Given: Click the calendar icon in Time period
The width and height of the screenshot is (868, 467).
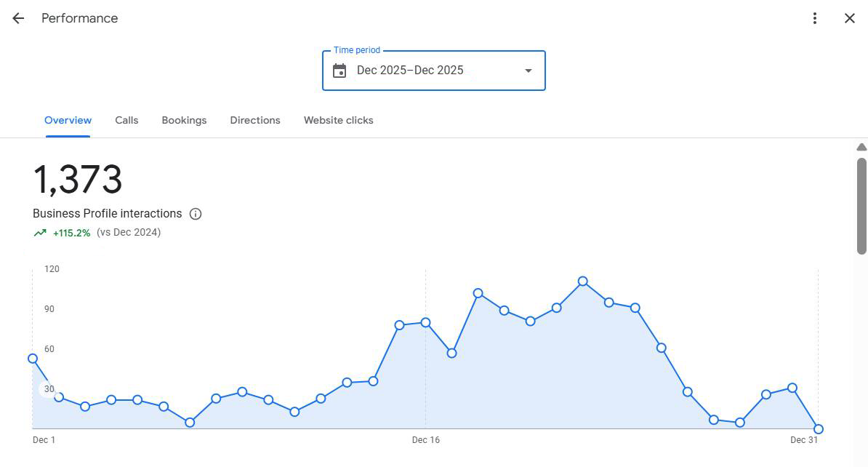Looking at the screenshot, I should [339, 71].
